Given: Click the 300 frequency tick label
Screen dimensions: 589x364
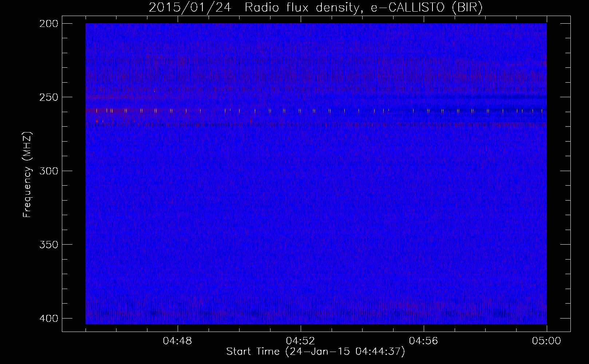Looking at the screenshot, I should click(x=48, y=171).
